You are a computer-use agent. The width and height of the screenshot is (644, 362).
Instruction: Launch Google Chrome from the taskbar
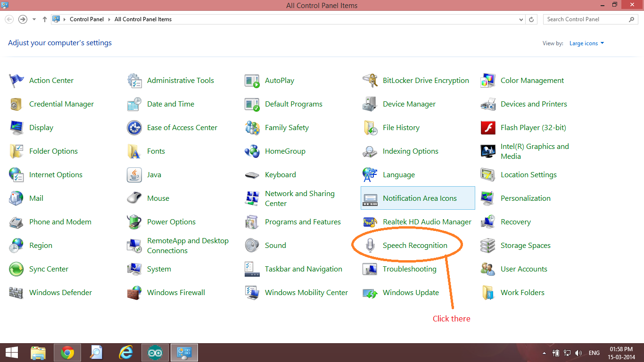tap(67, 353)
